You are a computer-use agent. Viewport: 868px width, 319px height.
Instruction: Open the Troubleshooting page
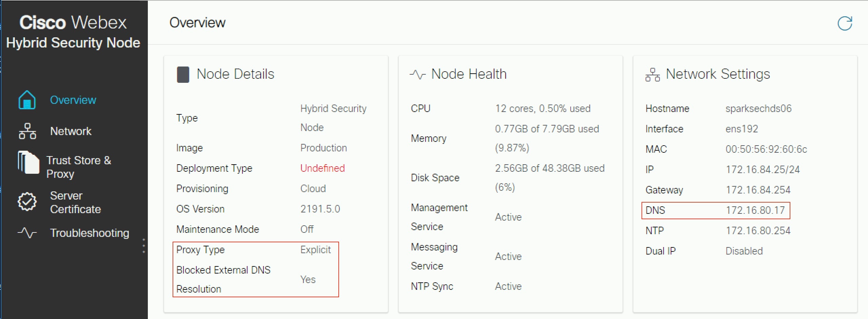click(90, 233)
